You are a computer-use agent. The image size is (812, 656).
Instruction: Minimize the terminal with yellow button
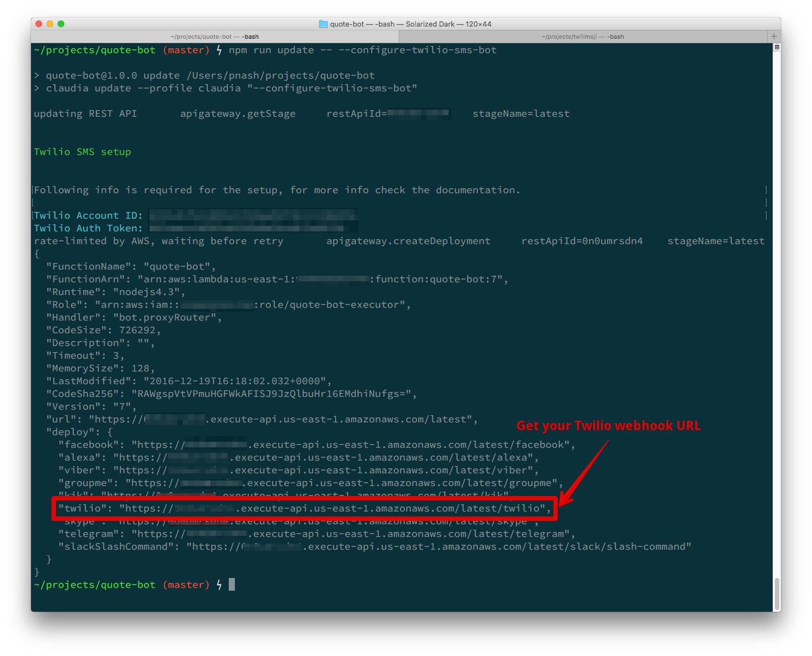tap(50, 24)
